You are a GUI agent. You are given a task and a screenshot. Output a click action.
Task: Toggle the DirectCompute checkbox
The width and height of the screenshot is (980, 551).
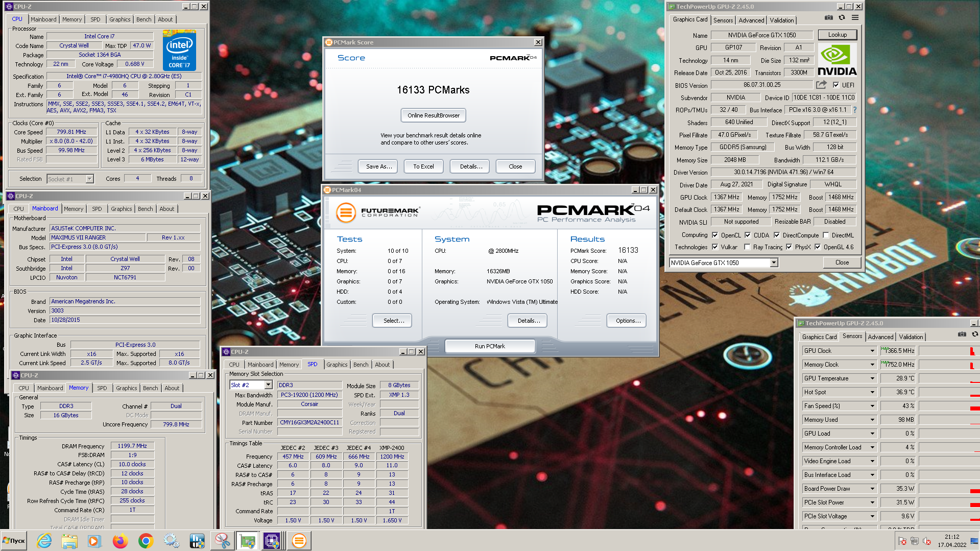point(777,235)
